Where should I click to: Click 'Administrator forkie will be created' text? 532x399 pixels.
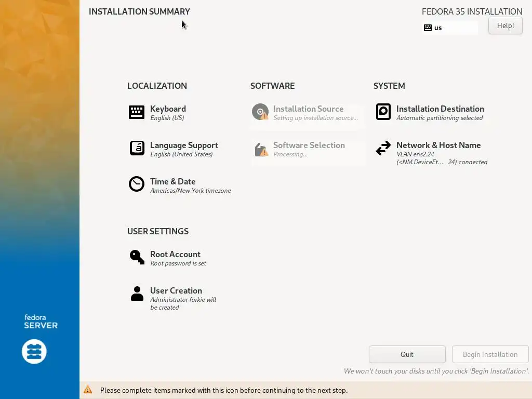click(x=183, y=303)
